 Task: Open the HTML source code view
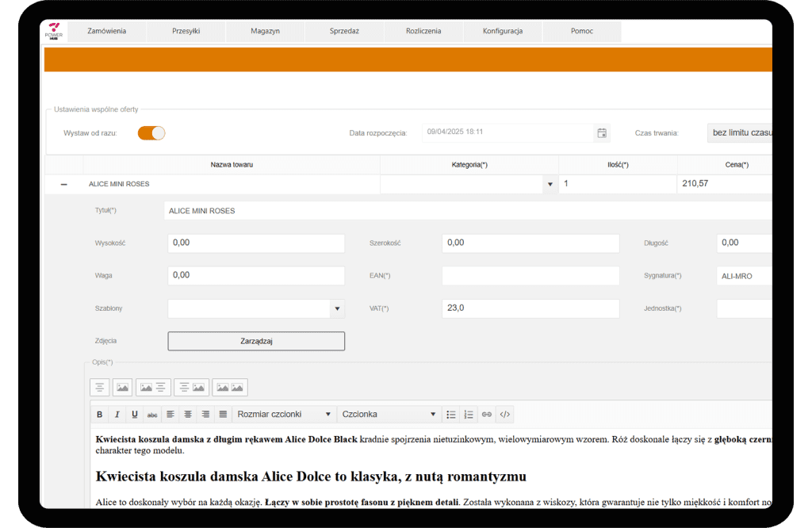pos(504,414)
